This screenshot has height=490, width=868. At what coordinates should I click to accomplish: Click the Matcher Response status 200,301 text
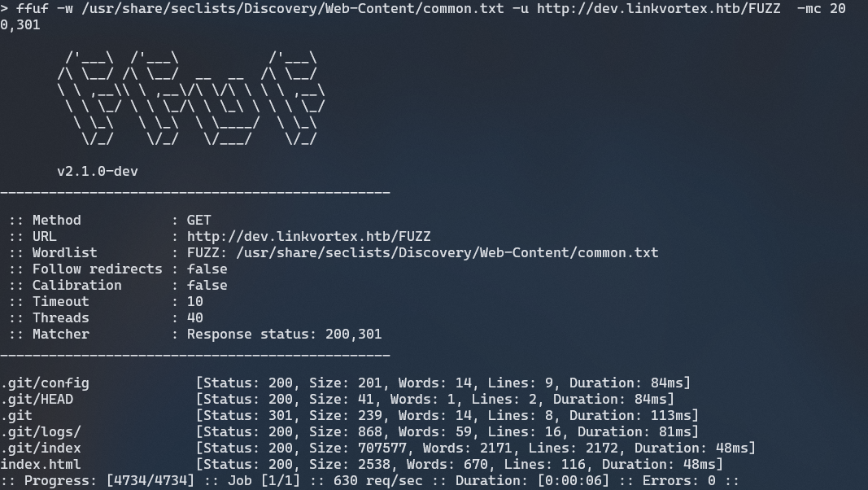[284, 335]
